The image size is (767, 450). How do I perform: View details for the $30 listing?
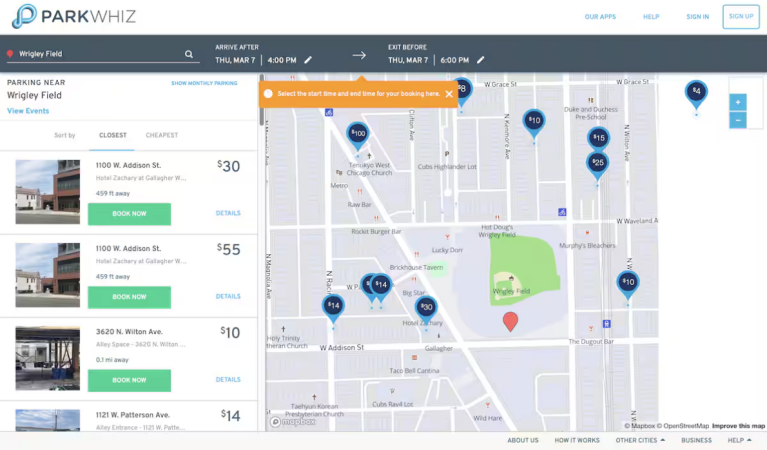coord(228,213)
